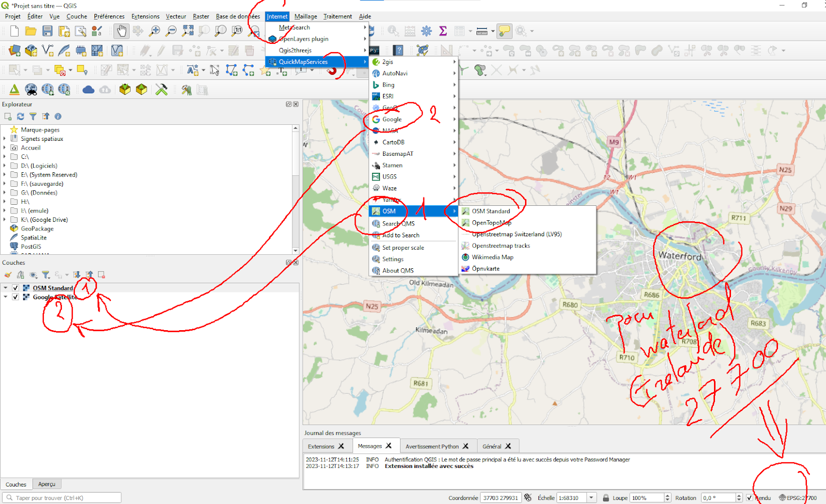Open the Processing Toolbox gear icon
Screen dimensions: 826x504
coord(426,31)
